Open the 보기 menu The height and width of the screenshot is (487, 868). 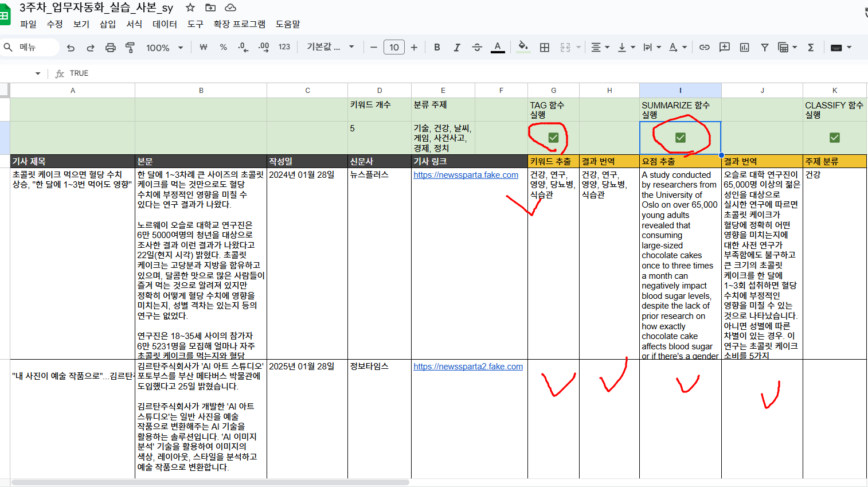pyautogui.click(x=81, y=24)
